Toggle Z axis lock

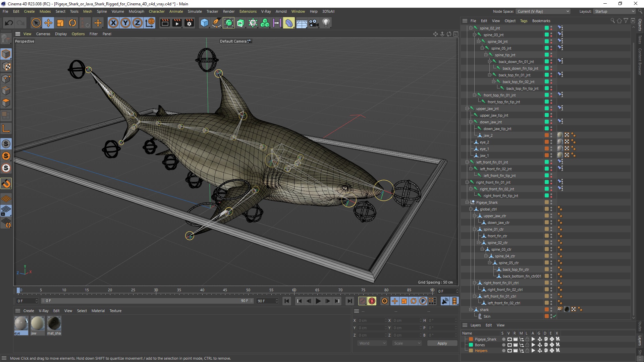coord(138,23)
